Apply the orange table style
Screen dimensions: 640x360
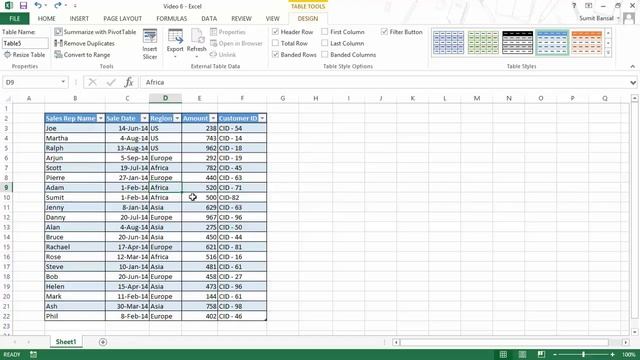coord(587,42)
